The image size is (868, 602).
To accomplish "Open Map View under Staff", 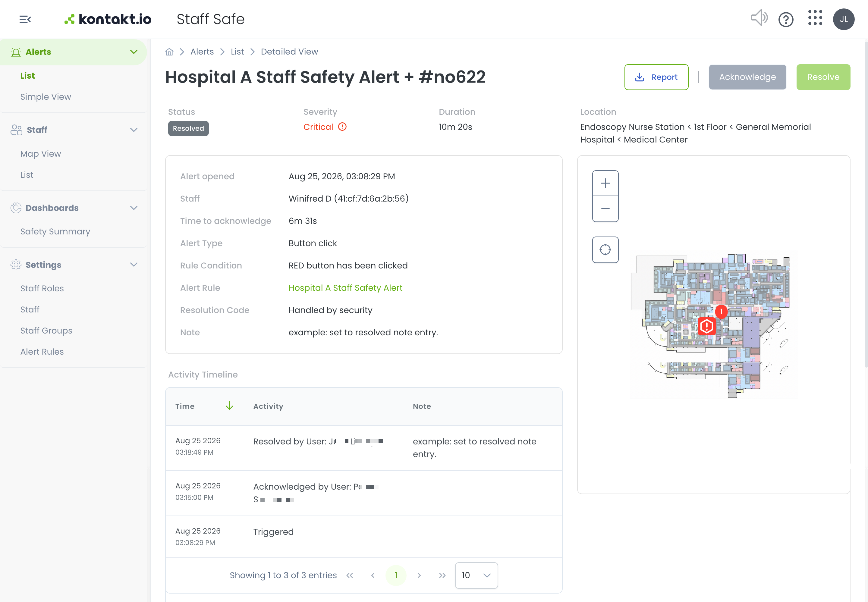I will point(40,154).
